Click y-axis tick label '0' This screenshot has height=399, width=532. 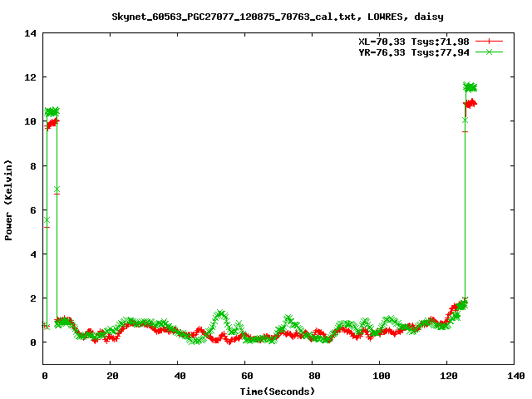[x=33, y=342]
